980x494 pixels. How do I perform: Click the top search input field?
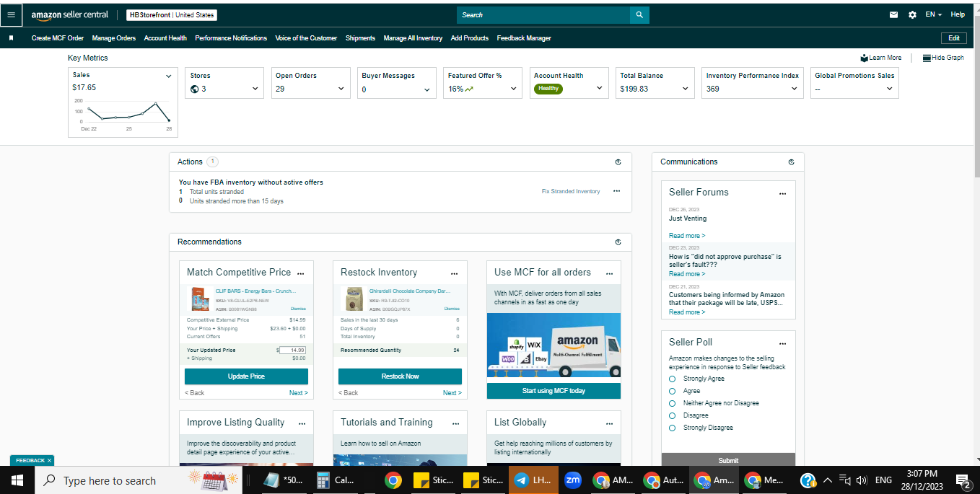tap(543, 14)
